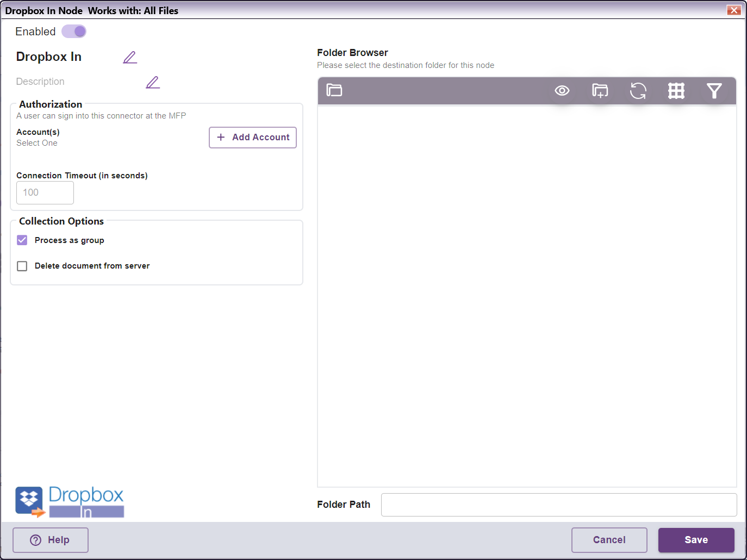Click the 'Dropbox In' title text

tap(49, 57)
